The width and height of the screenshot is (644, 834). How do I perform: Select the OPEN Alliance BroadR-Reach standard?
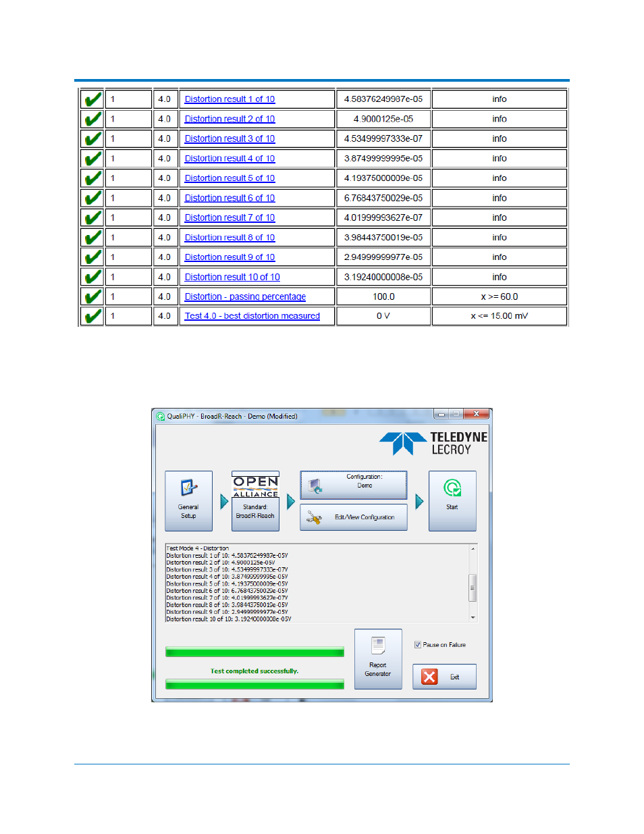pos(255,500)
